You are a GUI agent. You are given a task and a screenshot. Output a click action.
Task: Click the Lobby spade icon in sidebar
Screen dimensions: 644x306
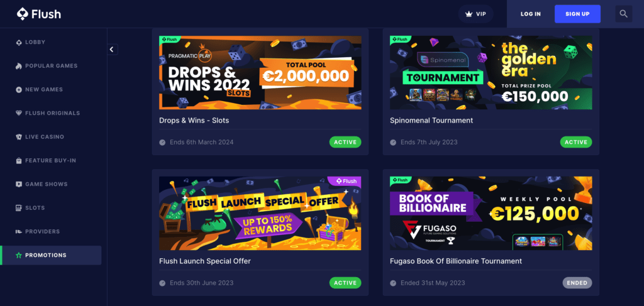pyautogui.click(x=18, y=42)
